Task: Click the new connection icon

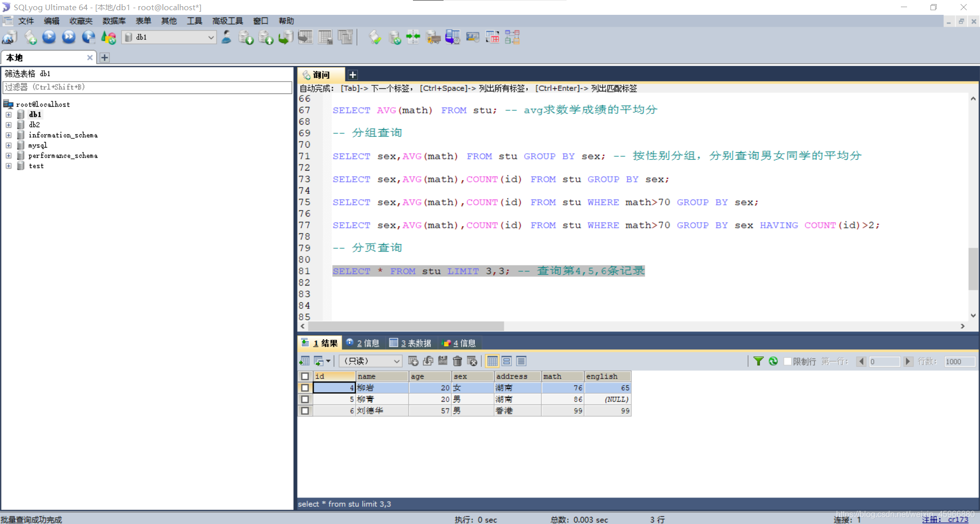Action: coord(10,37)
